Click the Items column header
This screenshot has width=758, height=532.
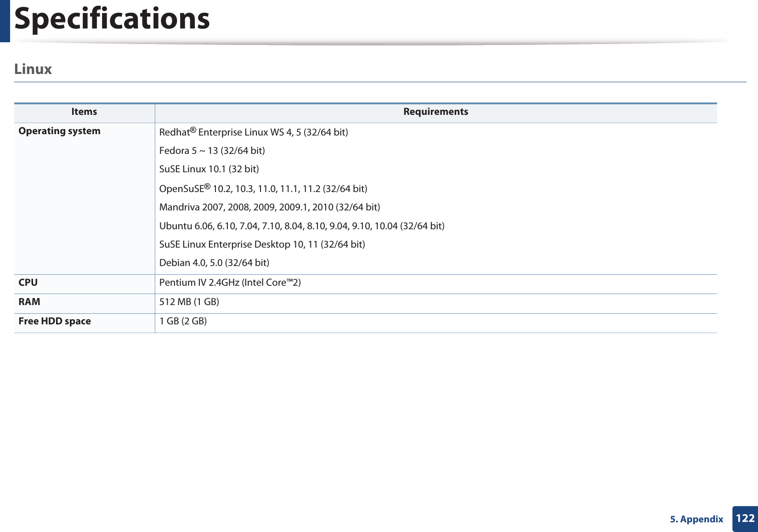84,111
